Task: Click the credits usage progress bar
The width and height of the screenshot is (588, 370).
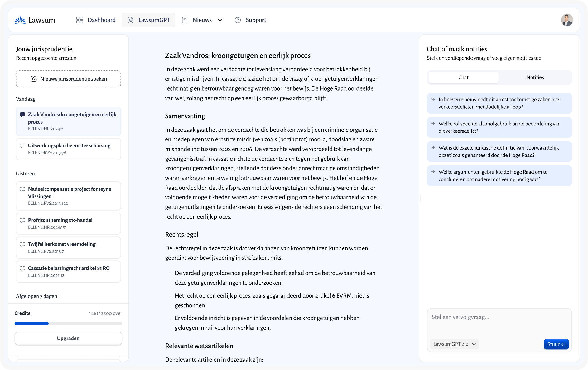Action: (68, 323)
